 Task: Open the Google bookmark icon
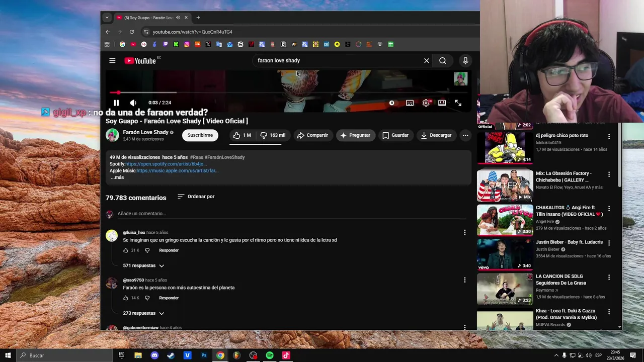pos(122,44)
